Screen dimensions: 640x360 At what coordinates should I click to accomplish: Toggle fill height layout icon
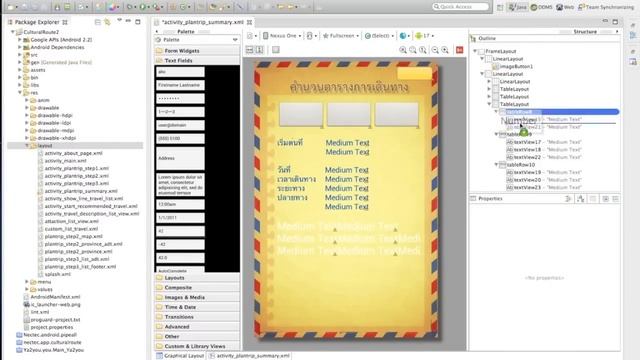point(260,50)
